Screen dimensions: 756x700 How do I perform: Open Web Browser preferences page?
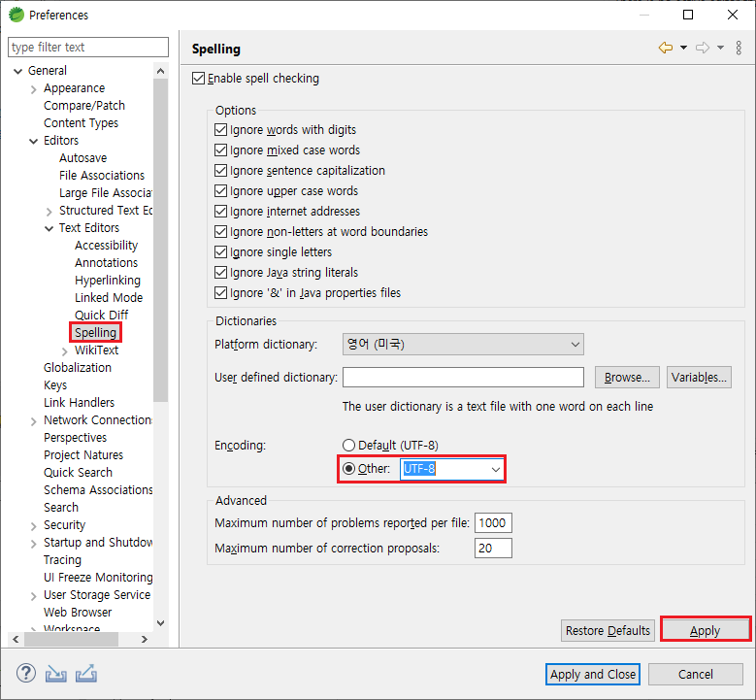78,613
